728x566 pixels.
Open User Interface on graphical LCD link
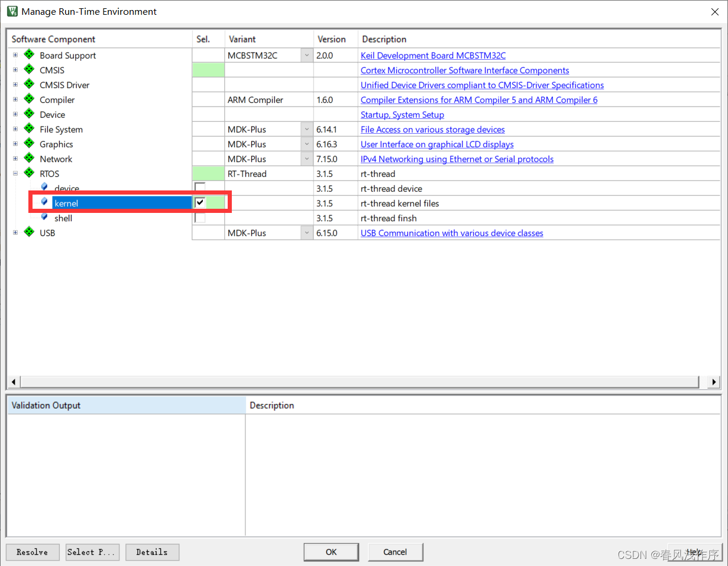click(x=437, y=144)
